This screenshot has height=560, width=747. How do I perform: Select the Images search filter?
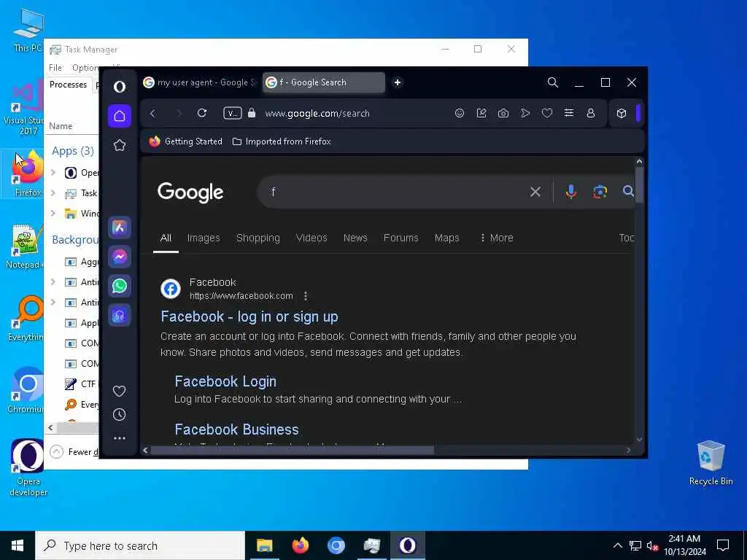point(204,238)
